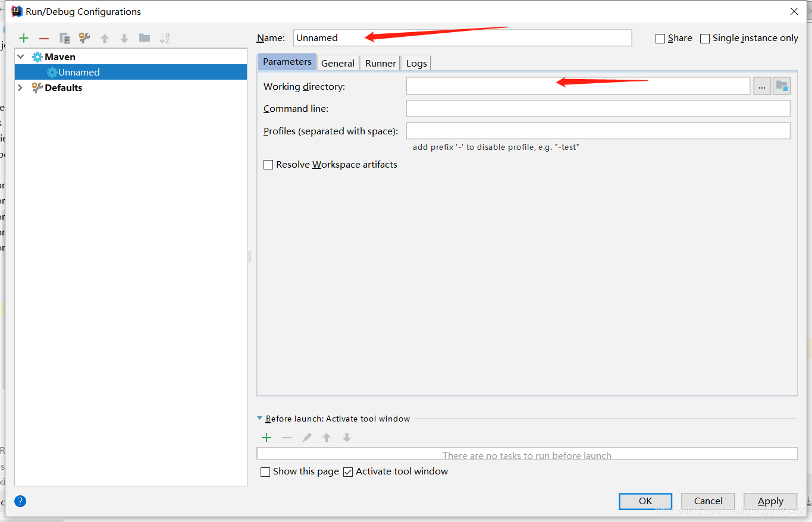The height and width of the screenshot is (522, 812).
Task: Select the Defaults node label
Action: [64, 87]
